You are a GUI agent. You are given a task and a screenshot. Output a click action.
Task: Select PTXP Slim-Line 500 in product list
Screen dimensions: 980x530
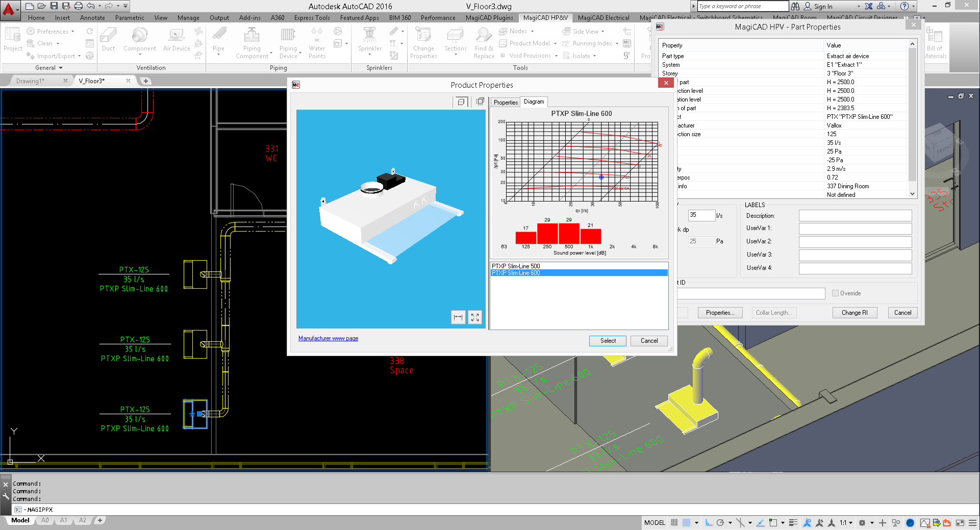pyautogui.click(x=579, y=266)
